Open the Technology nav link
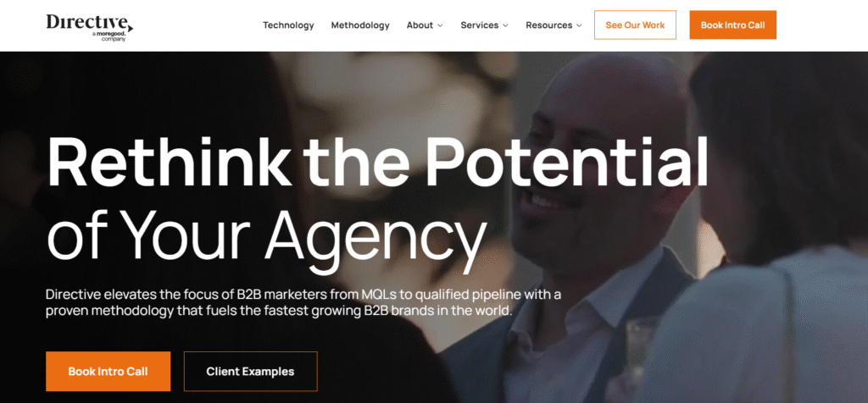Image resolution: width=868 pixels, height=403 pixels. click(288, 25)
